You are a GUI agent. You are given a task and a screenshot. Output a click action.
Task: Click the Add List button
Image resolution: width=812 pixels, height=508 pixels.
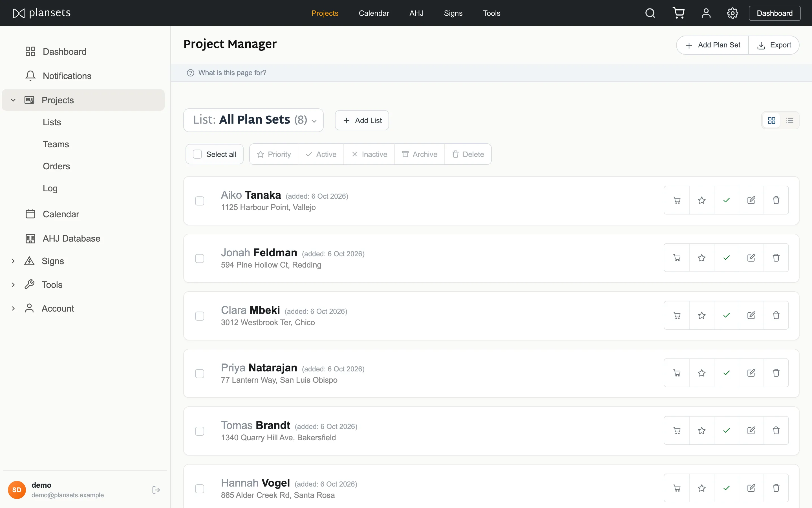pyautogui.click(x=362, y=120)
